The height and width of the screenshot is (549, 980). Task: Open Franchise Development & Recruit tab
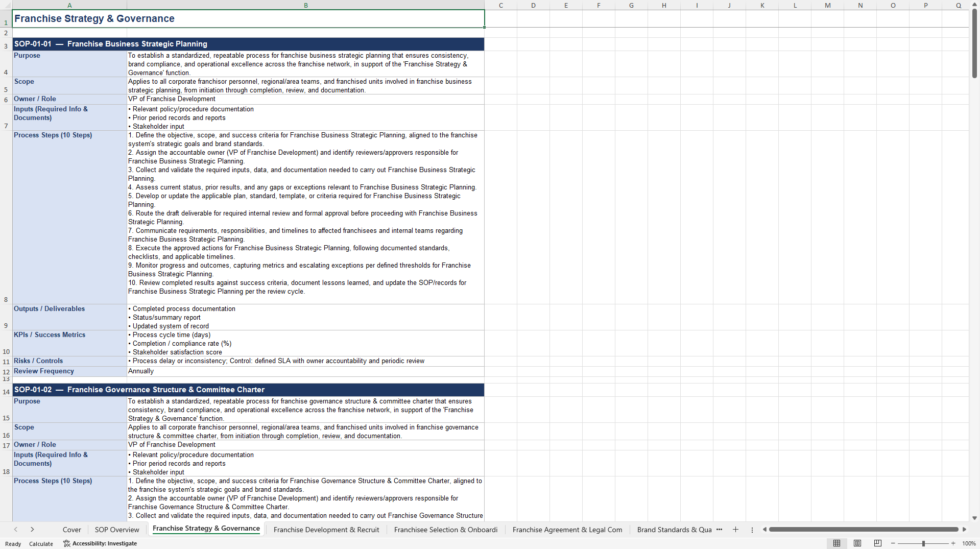point(326,530)
